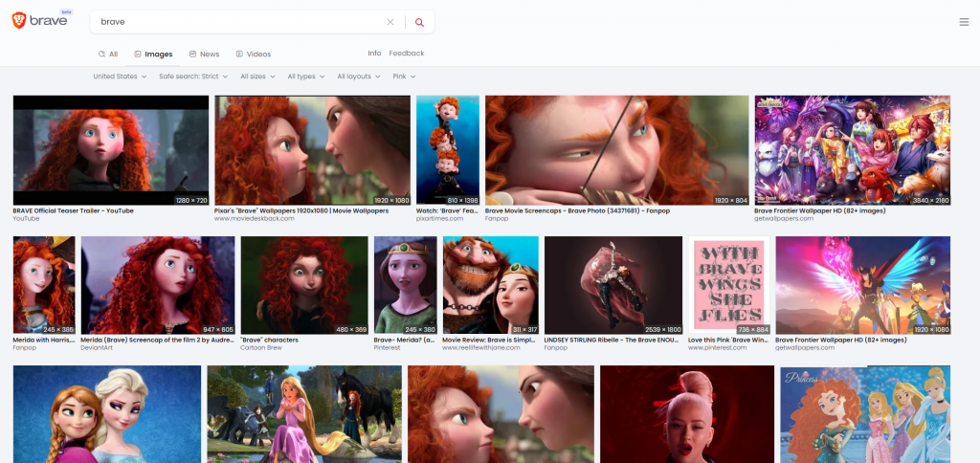Expand the United States region dropdown

(x=120, y=77)
